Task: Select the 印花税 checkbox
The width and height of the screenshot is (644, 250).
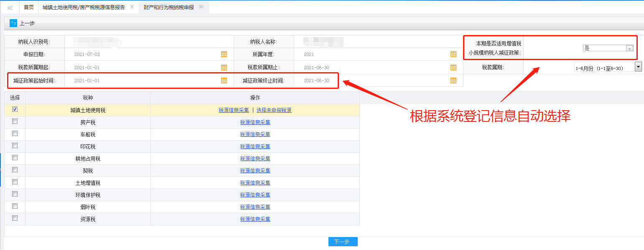Action: click(x=15, y=146)
